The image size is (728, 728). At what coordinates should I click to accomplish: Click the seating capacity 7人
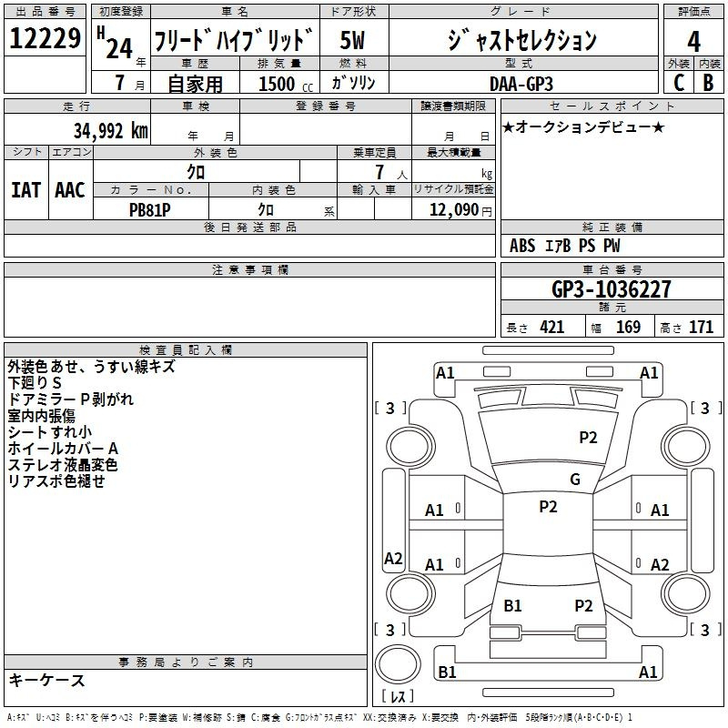390,172
